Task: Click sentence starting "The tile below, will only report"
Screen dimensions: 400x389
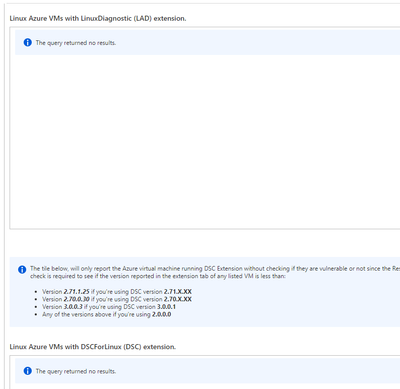Action: coord(215,268)
